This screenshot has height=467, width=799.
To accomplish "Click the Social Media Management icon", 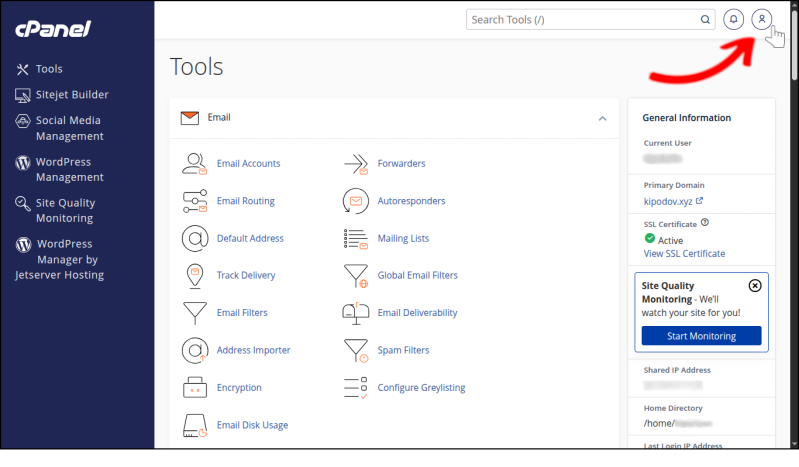I will 22,121.
